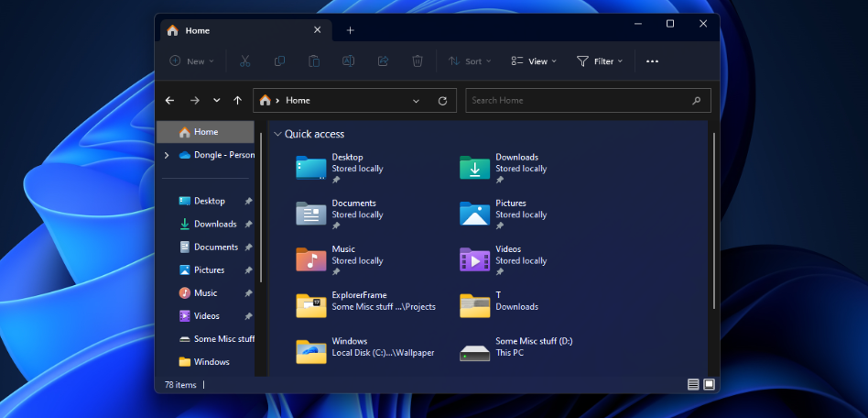This screenshot has height=418, width=868.
Task: Switch to large thumbnails view in status bar
Action: [x=709, y=384]
